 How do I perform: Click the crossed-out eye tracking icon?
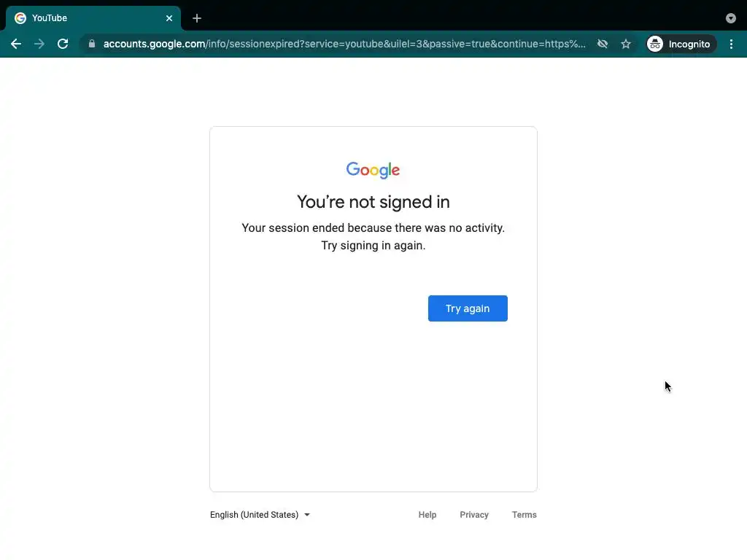pos(603,44)
